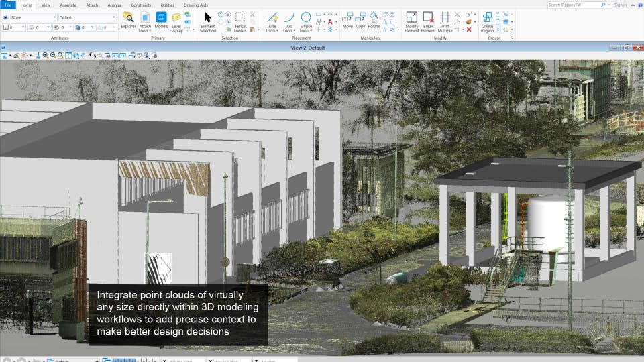This screenshot has height=362, width=644.
Task: Click the Copy View icon
Action: pos(131,56)
